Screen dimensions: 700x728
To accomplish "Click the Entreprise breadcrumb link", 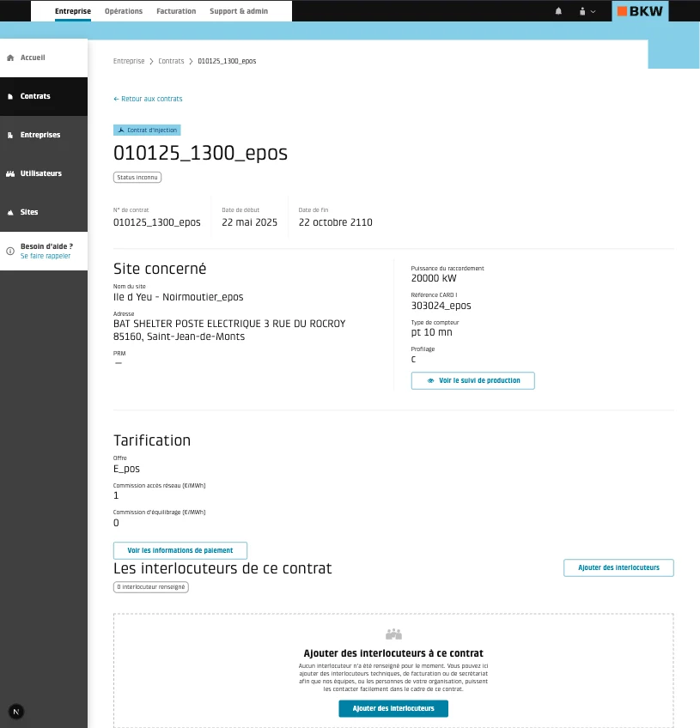I will (x=129, y=61).
